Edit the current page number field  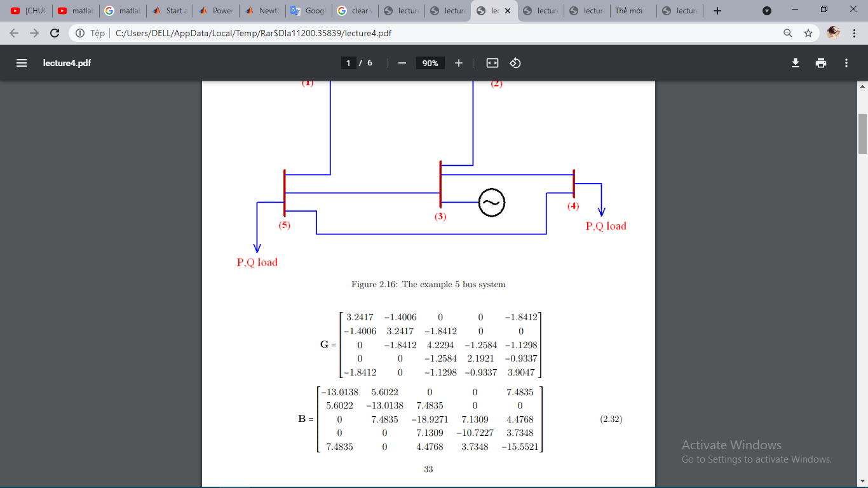pos(348,63)
